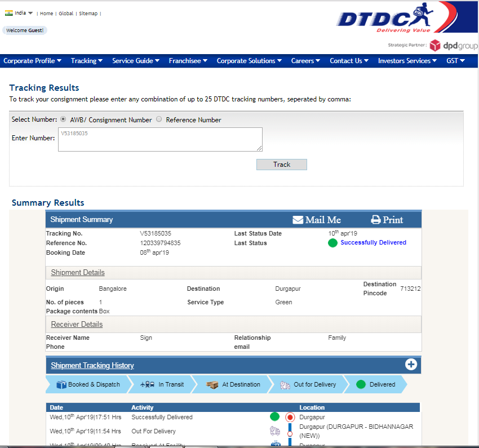
Task: Expand the Service Guide menu
Action: click(135, 61)
